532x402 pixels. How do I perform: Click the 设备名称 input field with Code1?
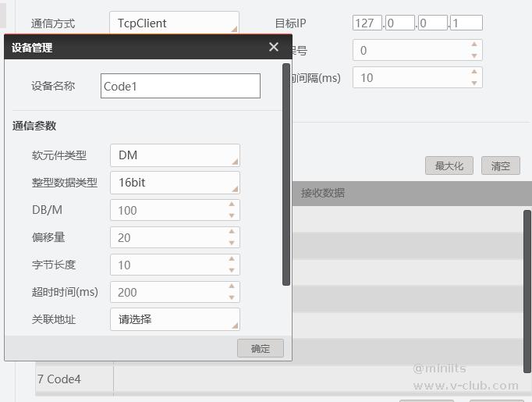tap(180, 86)
